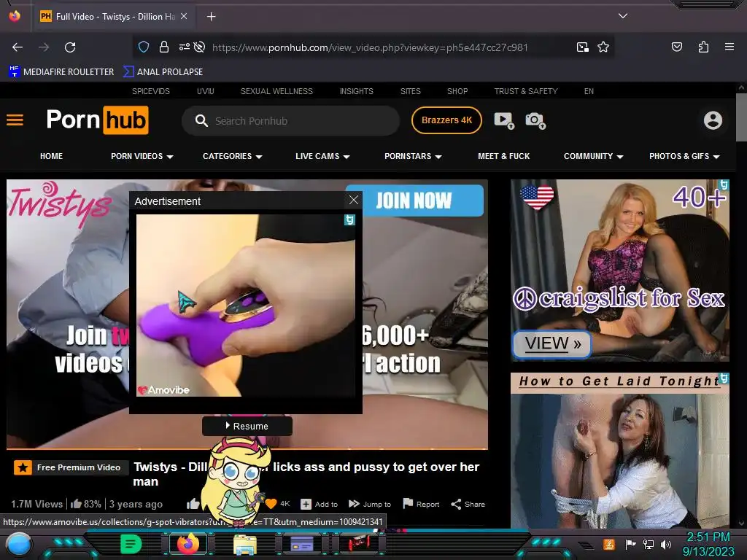This screenshot has height=560, width=747.
Task: Expand the LIVE CAMS navigation dropdown
Action: [322, 156]
